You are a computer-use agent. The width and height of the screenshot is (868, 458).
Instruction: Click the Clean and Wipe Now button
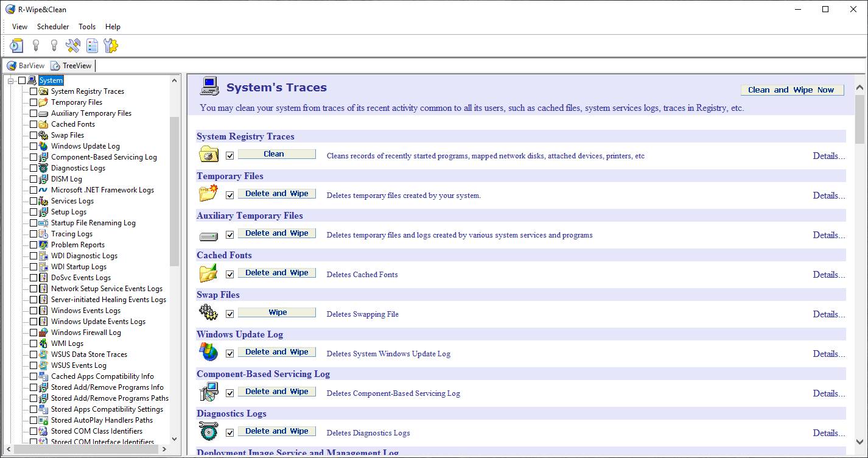point(792,90)
